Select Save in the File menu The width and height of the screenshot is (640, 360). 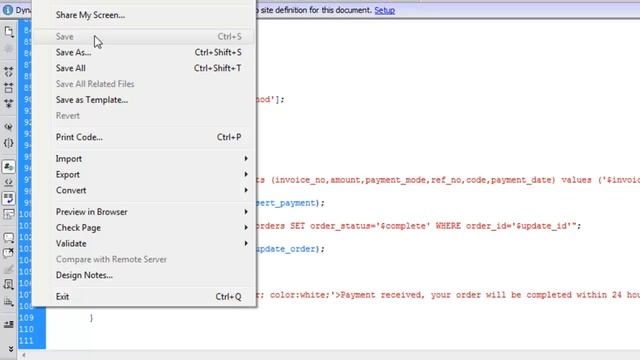[144, 37]
